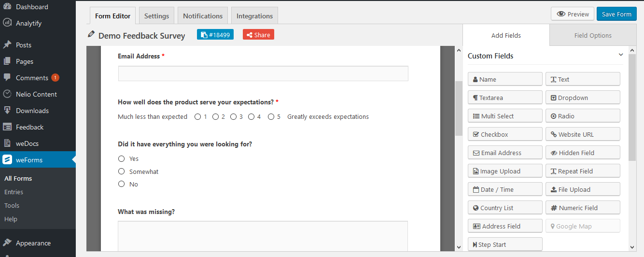
Task: Click the pencil icon beside the form title
Action: [91, 34]
